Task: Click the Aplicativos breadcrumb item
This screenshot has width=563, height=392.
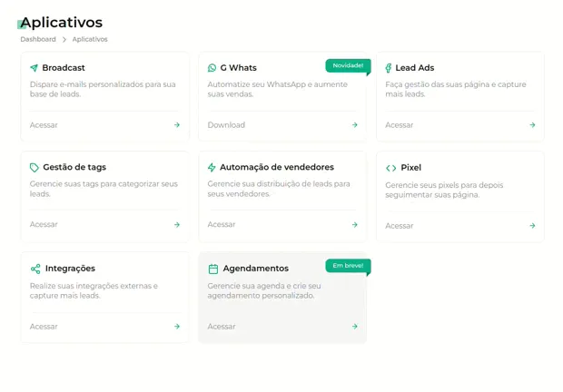Action: [x=90, y=39]
